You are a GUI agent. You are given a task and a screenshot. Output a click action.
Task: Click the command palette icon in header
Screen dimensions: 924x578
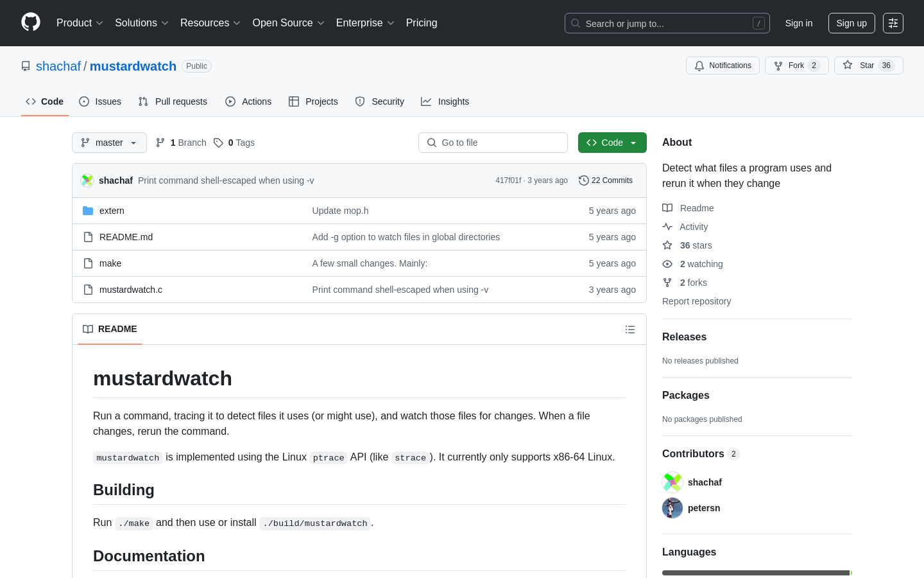click(893, 23)
